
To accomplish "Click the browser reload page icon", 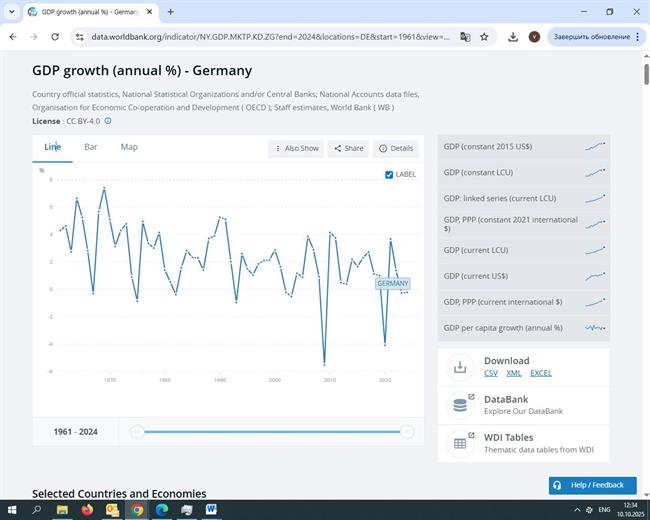I will click(56, 37).
